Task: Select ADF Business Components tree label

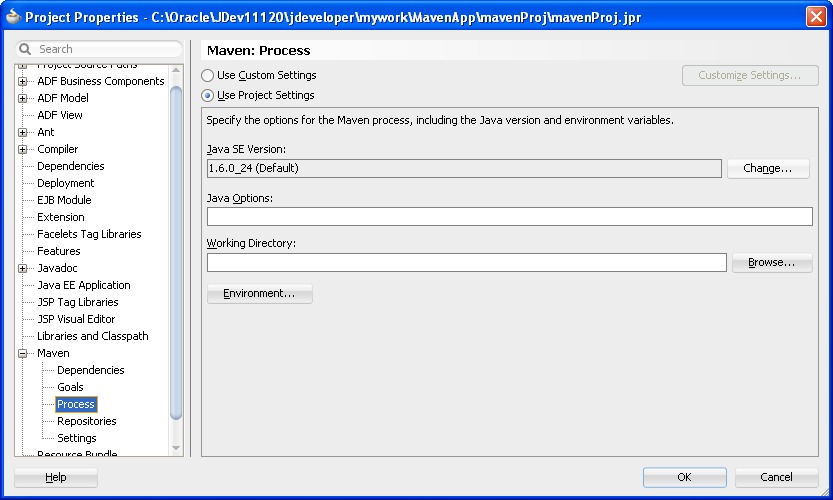Action: 100,81
